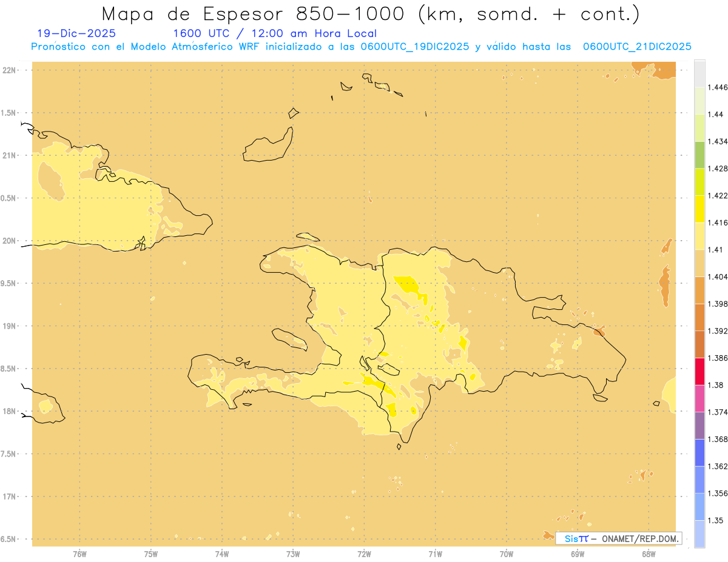
Task: Click the colorbar label '1.368'
Action: click(x=717, y=440)
